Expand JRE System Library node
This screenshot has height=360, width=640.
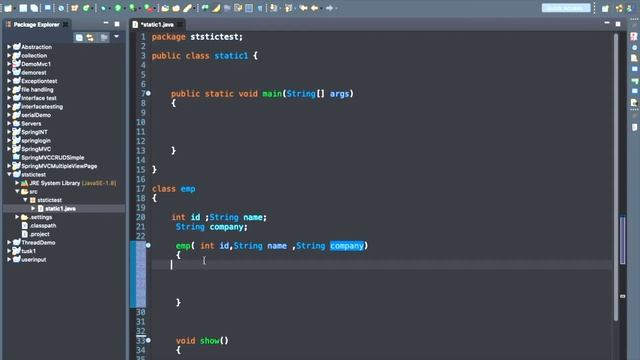pyautogui.click(x=17, y=183)
